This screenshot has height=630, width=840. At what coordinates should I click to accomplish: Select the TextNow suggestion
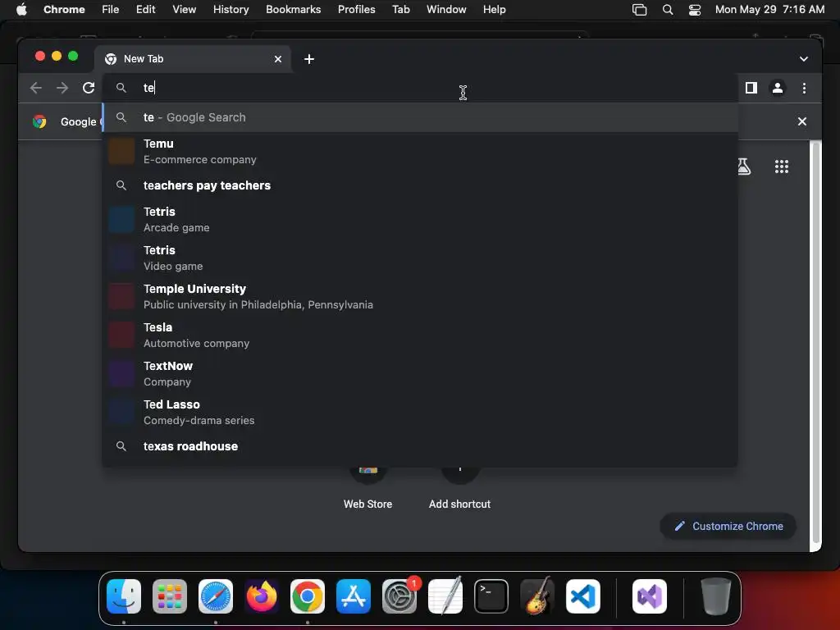[x=421, y=373]
